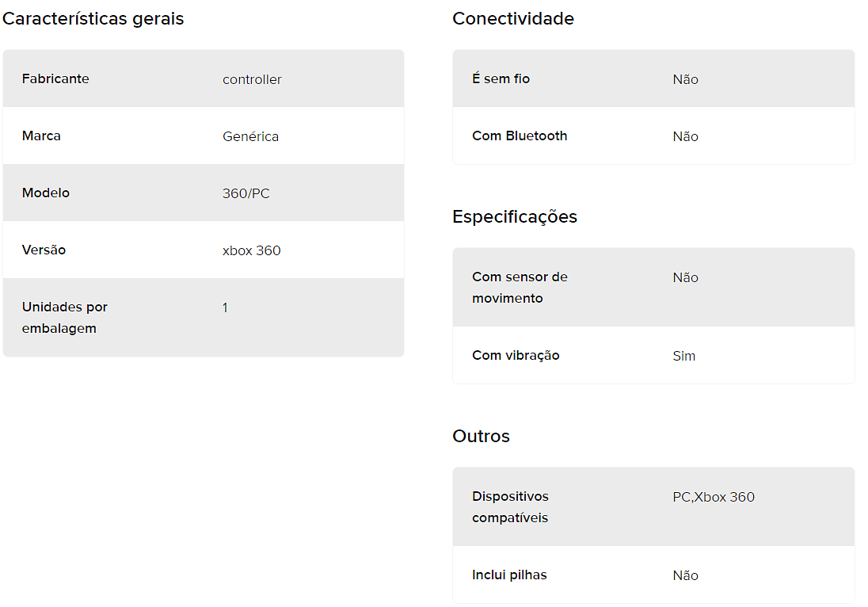Click the PC,Xbox 360 compatible devices value
868x607 pixels.
tap(714, 497)
